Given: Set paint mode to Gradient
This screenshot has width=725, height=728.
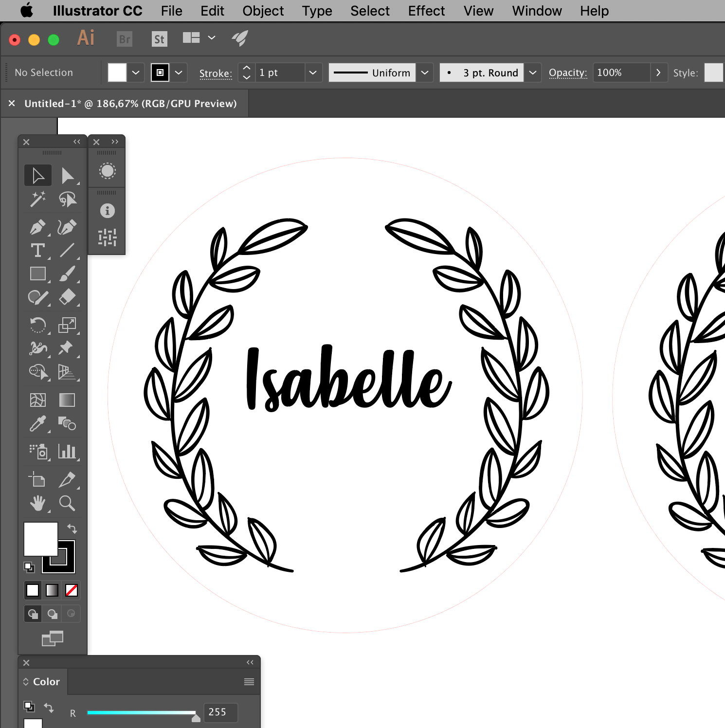Looking at the screenshot, I should (x=52, y=590).
